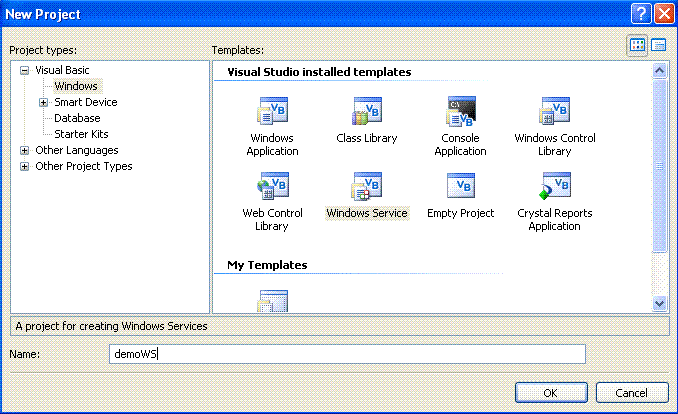Open the Help question mark button
Viewport: 678px width, 414px height.
coord(641,14)
